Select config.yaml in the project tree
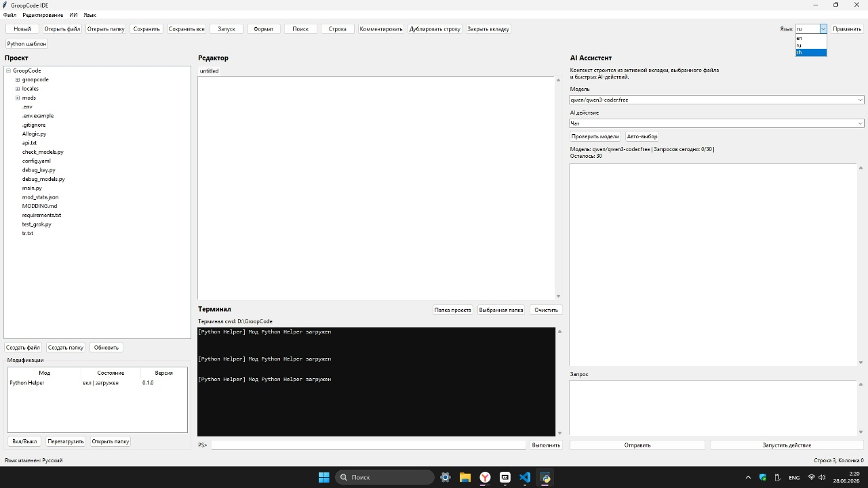 (x=36, y=161)
